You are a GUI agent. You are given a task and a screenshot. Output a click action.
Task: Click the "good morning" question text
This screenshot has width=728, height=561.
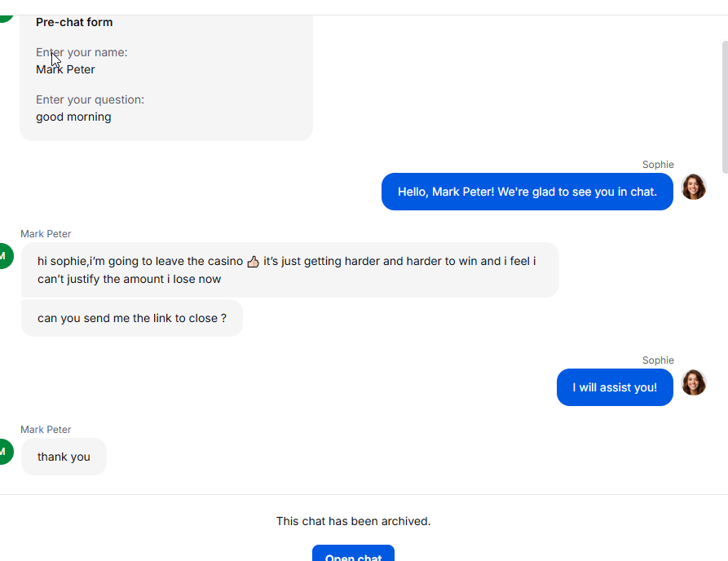tap(73, 117)
